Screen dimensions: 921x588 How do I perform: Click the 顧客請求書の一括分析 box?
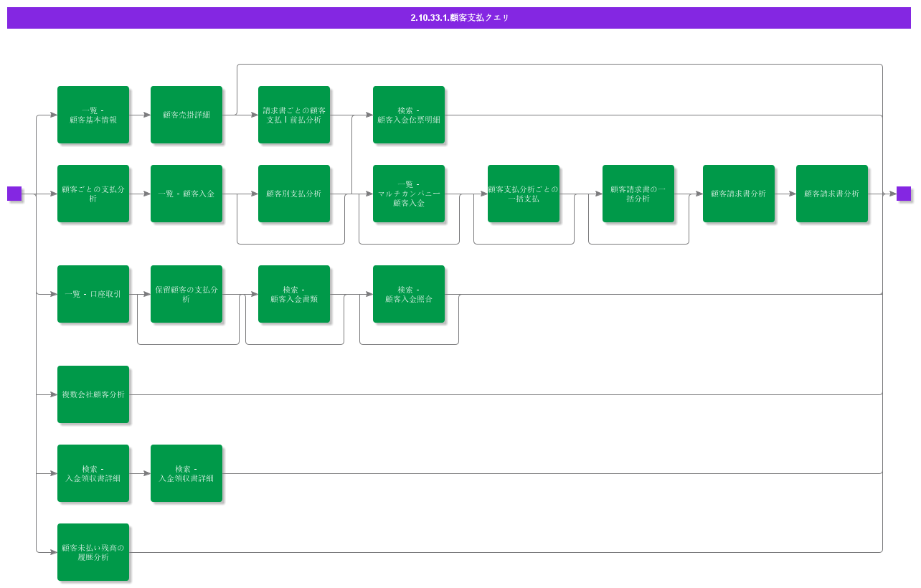[638, 194]
